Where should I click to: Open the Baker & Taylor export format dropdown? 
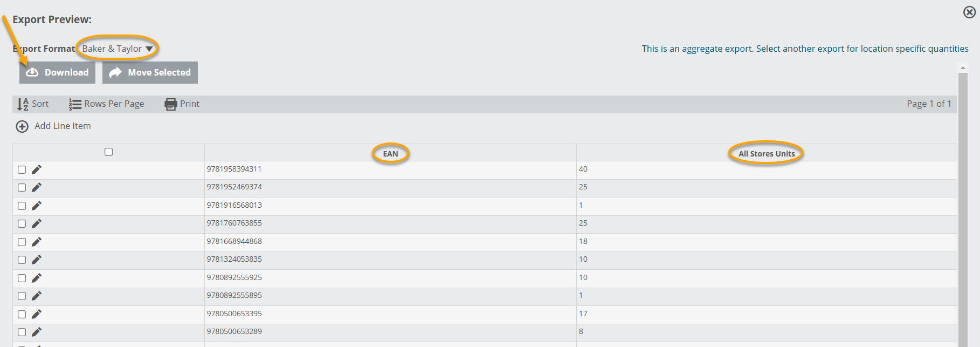pyautogui.click(x=118, y=49)
